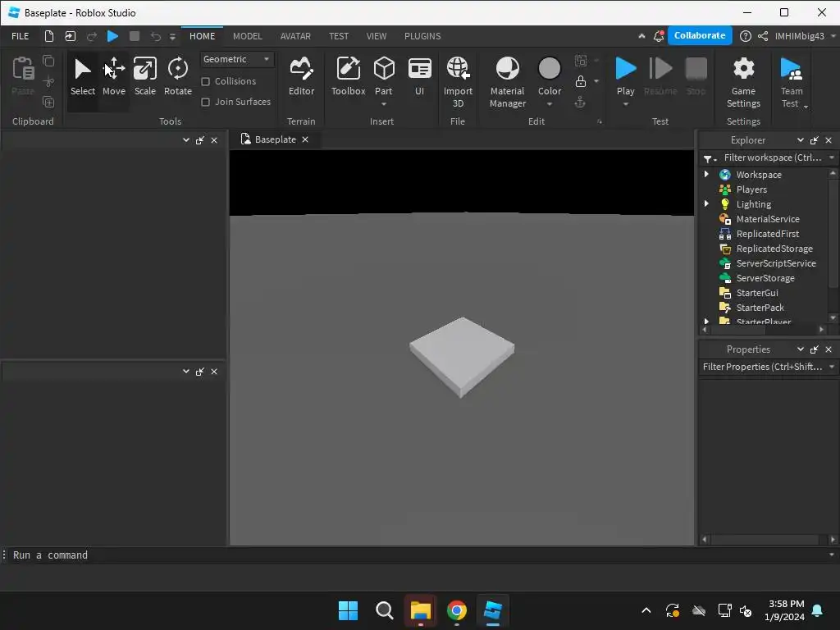840x630 pixels.
Task: Click Import 3D file button
Action: pos(458,83)
